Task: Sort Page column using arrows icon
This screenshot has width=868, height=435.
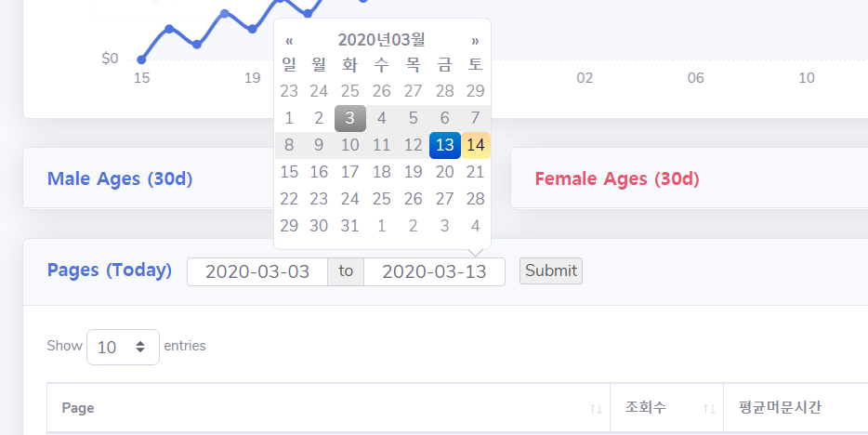Action: click(x=596, y=408)
